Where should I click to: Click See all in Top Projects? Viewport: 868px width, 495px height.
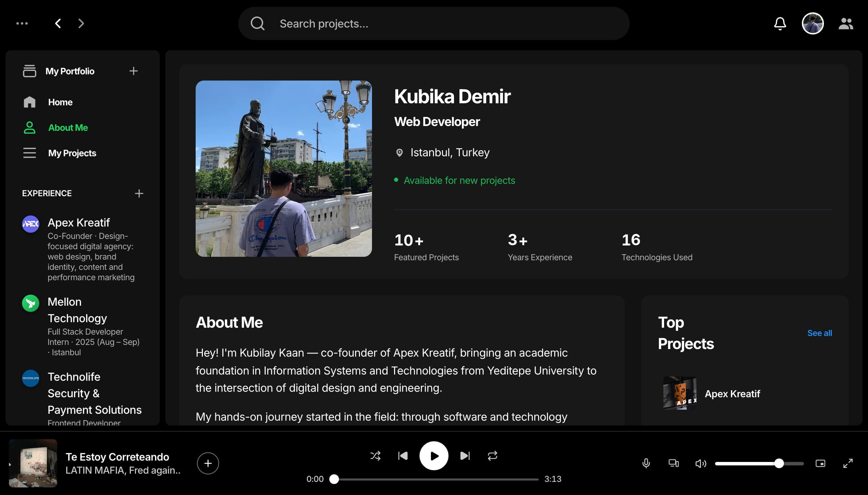tap(819, 333)
